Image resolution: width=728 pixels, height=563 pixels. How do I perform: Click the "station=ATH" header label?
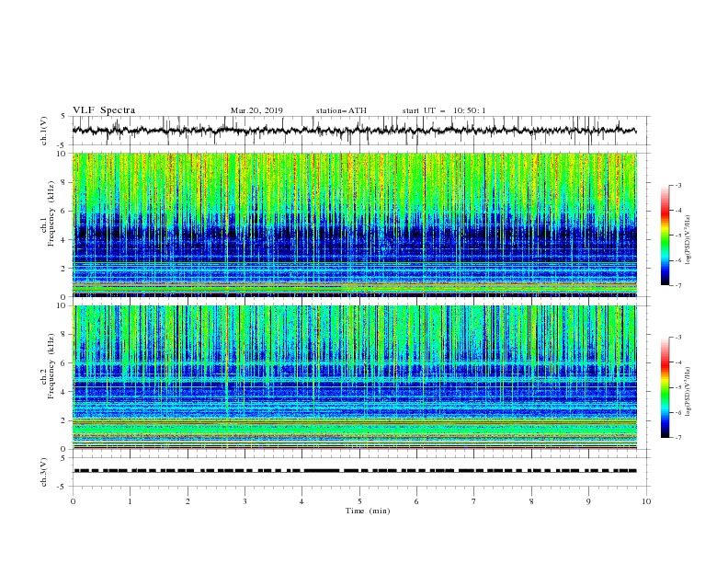coord(341,110)
